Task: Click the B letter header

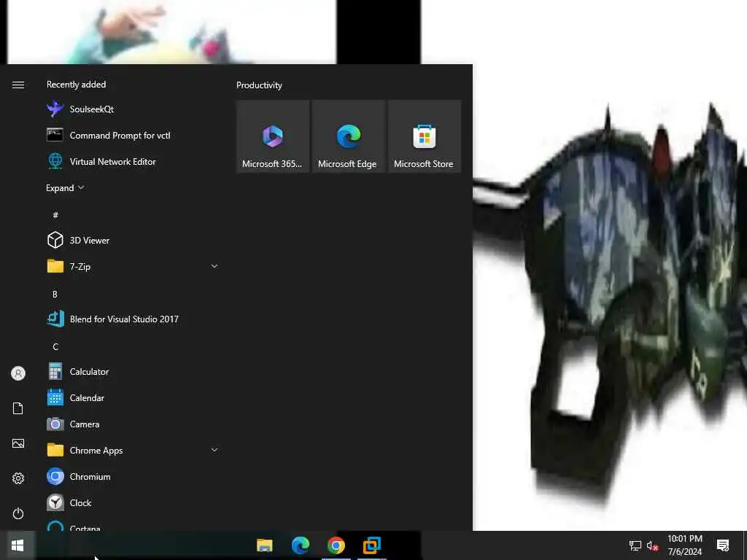Action: (x=55, y=295)
